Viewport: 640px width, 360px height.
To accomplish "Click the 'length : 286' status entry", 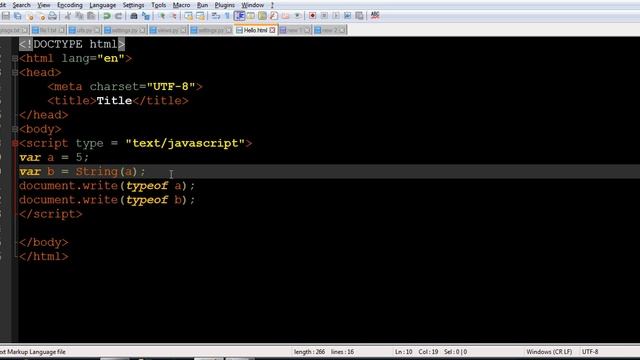I will click(309, 351).
